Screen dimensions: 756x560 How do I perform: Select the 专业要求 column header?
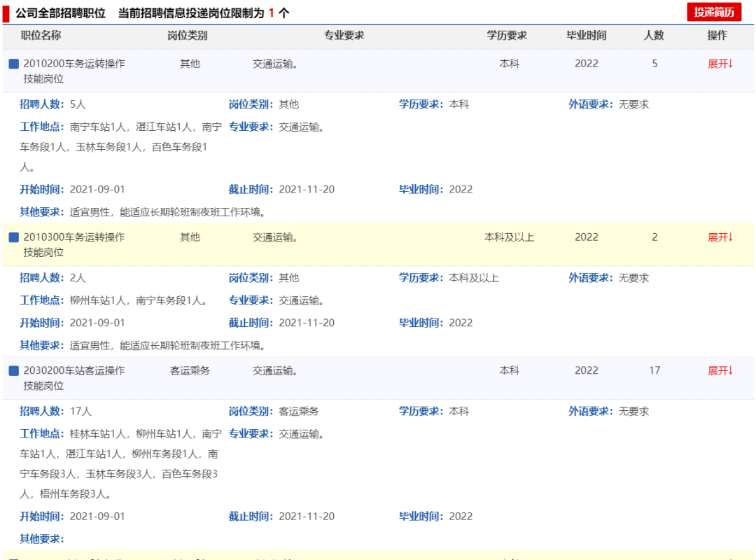click(x=344, y=35)
